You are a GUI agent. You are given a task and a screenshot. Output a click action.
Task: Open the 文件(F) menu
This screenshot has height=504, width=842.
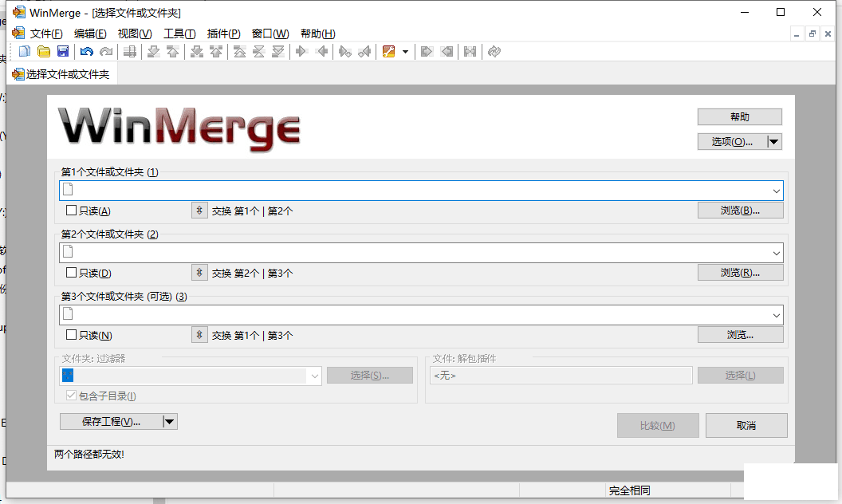pyautogui.click(x=46, y=33)
